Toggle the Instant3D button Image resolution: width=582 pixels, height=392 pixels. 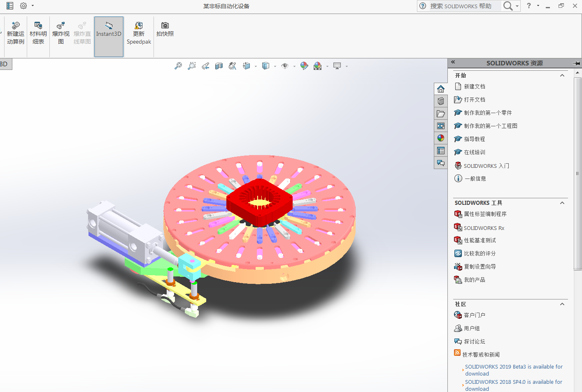tap(109, 37)
